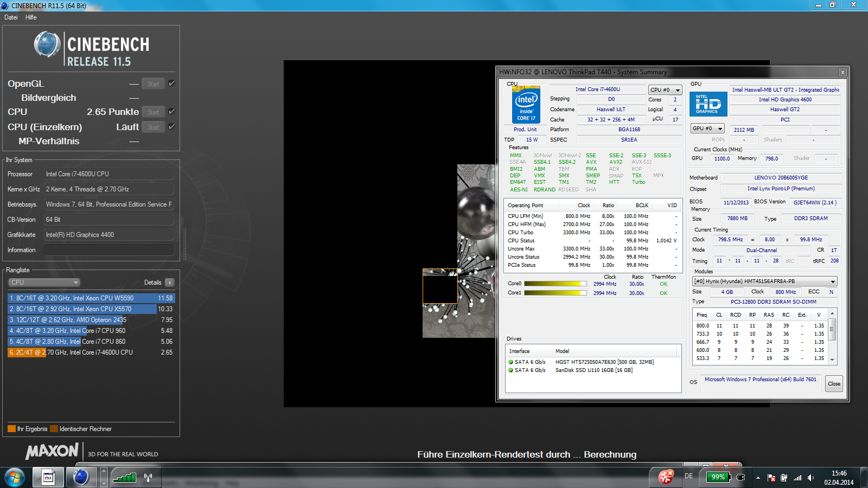
Task: Open the Action Center flag icon
Action: pos(771,478)
